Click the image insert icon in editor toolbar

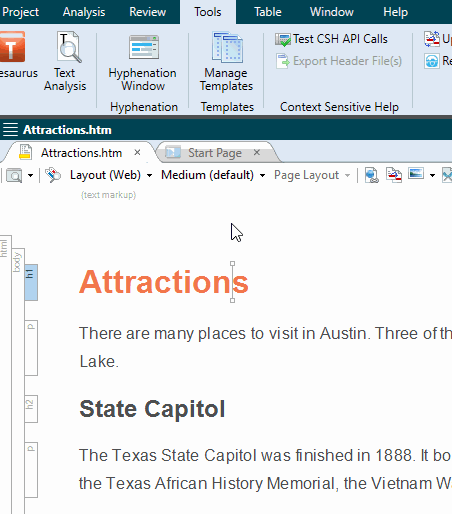coord(416,174)
